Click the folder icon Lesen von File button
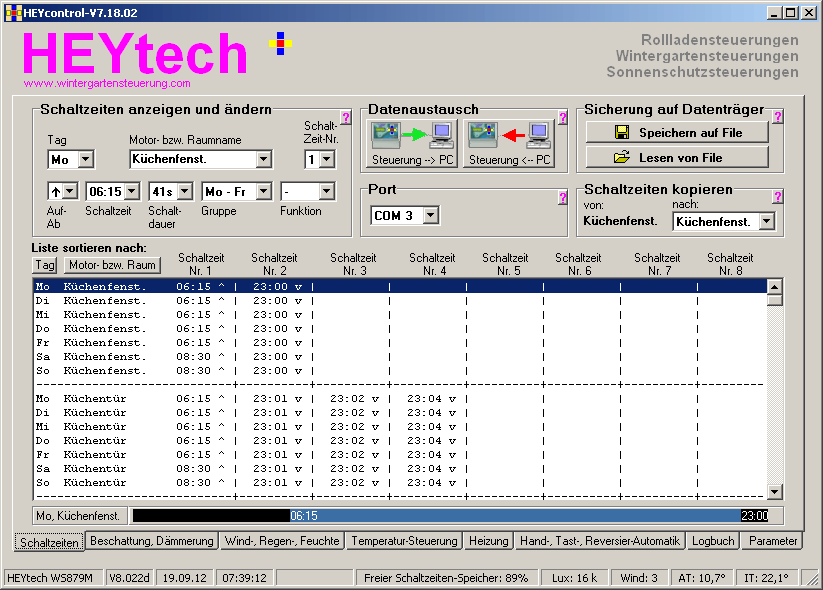 pyautogui.click(x=677, y=157)
